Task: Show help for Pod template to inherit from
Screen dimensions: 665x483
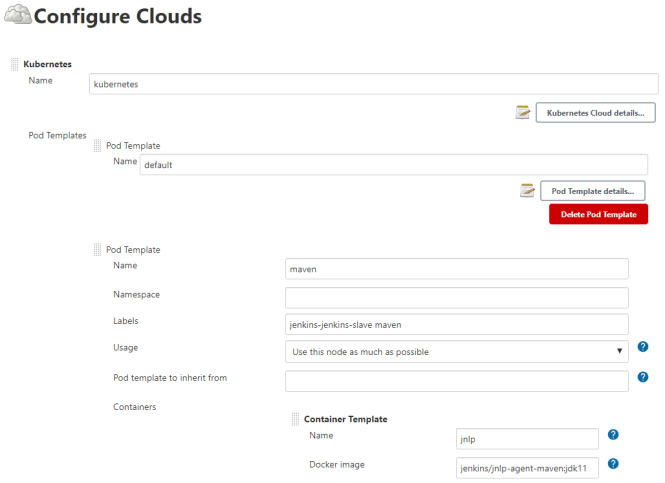Action: [643, 377]
